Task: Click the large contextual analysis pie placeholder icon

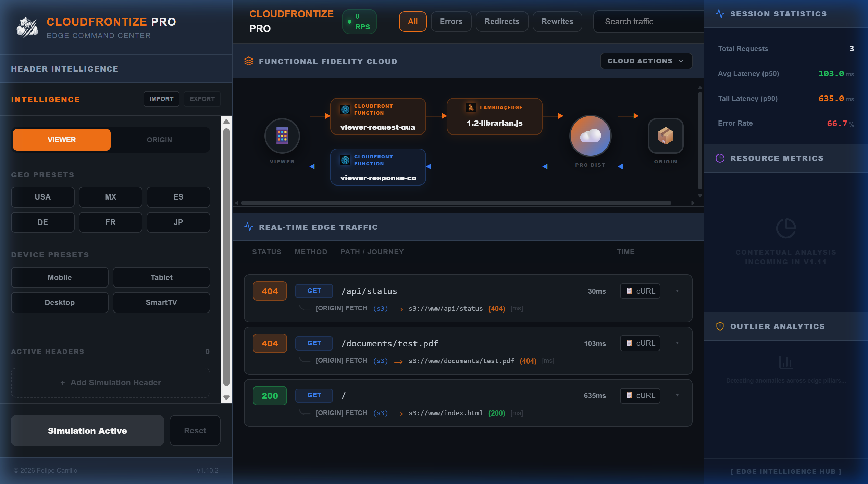Action: click(786, 228)
